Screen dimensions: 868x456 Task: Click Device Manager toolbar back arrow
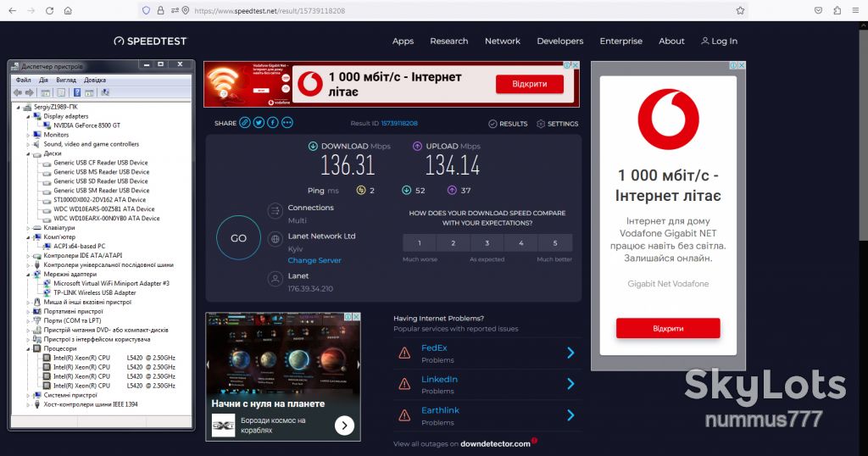[18, 92]
